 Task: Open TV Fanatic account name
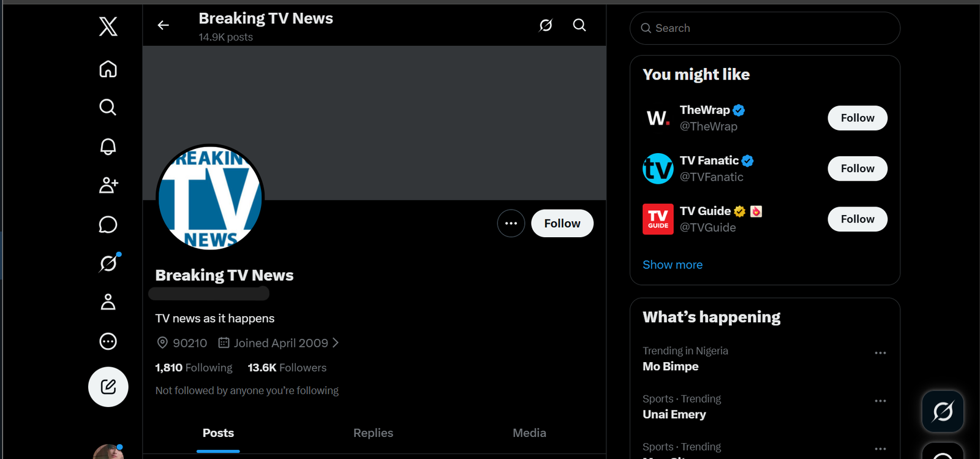point(709,161)
